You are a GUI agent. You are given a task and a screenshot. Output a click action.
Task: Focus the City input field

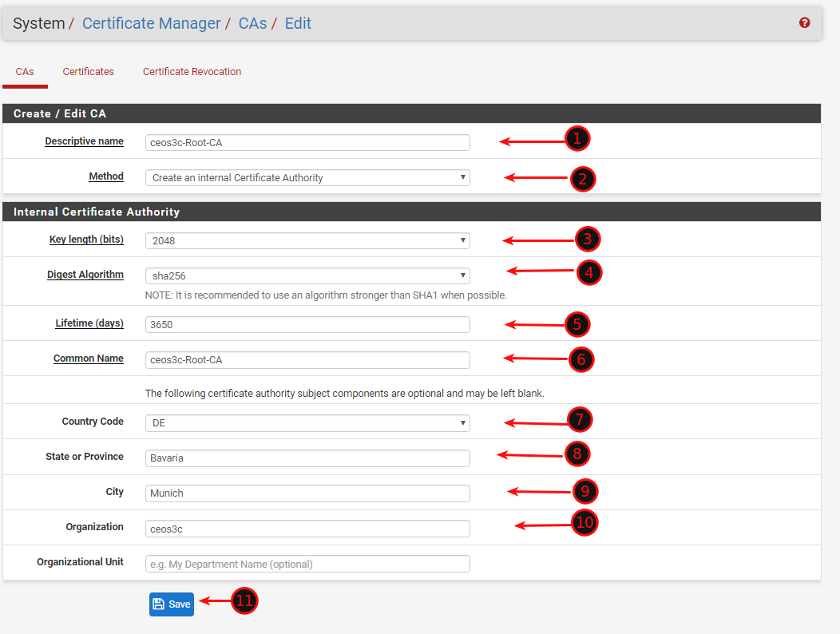(x=307, y=493)
